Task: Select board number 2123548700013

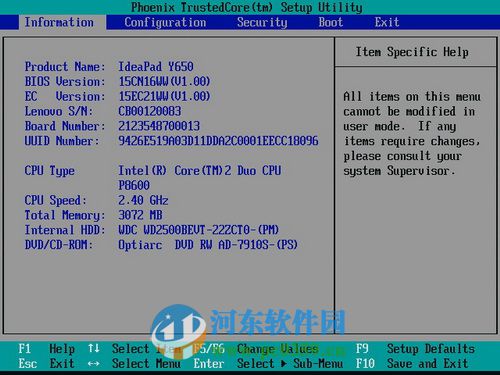Action: tap(159, 126)
